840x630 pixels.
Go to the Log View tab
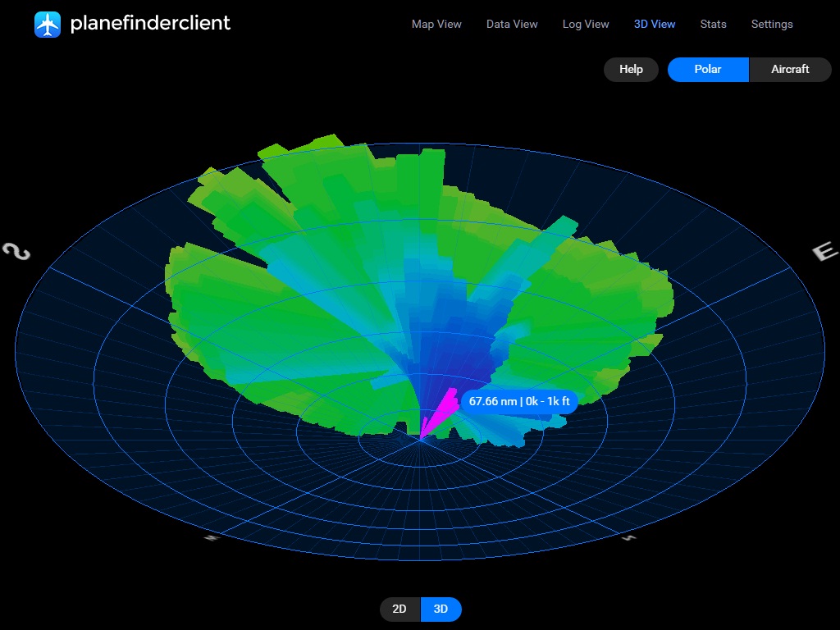(586, 24)
